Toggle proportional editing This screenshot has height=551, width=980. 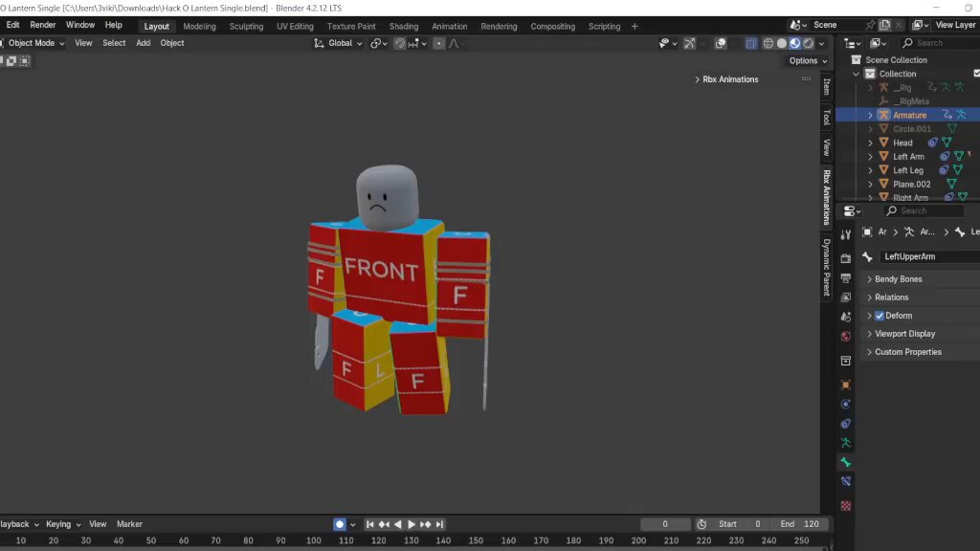click(438, 43)
